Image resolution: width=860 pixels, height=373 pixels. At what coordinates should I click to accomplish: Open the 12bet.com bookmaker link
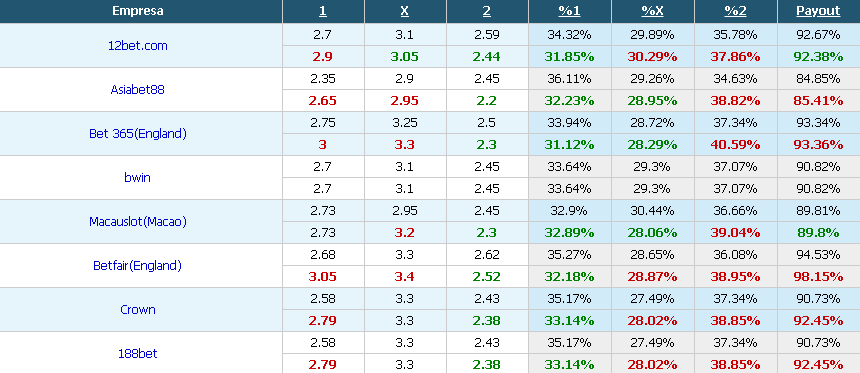pos(138,46)
